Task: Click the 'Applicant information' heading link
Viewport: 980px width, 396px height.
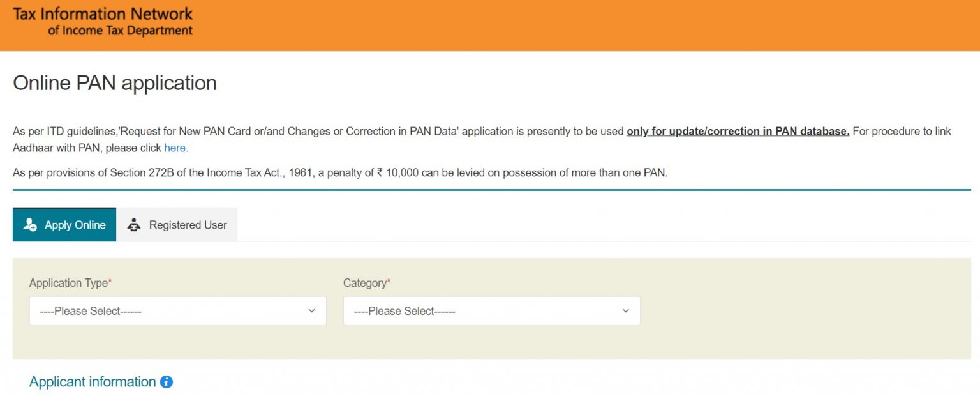Action: [x=92, y=381]
